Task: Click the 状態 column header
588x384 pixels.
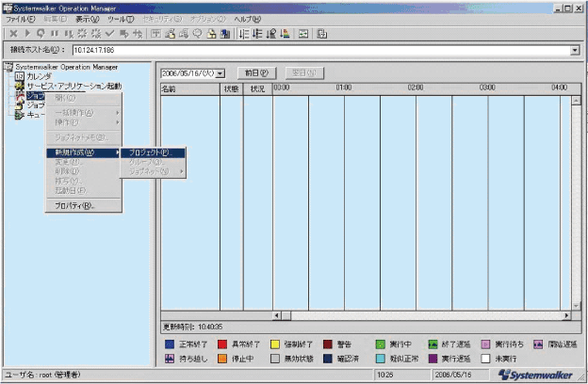Action: pyautogui.click(x=232, y=89)
